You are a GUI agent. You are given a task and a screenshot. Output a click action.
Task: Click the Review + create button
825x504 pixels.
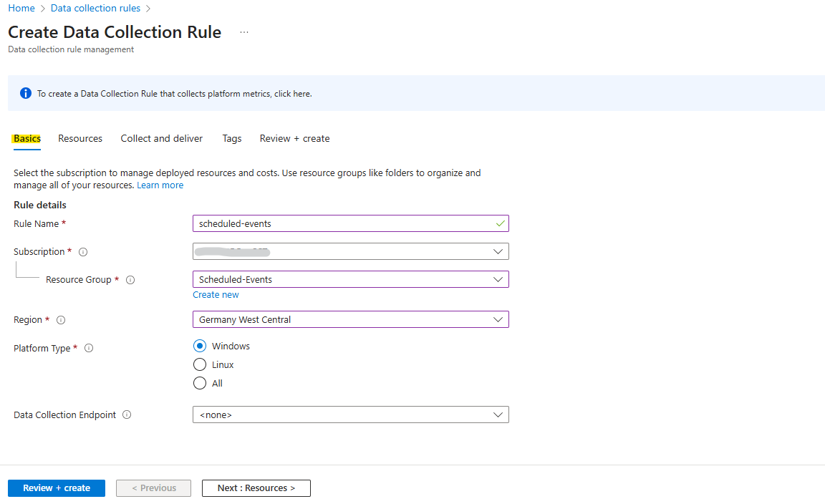click(57, 488)
